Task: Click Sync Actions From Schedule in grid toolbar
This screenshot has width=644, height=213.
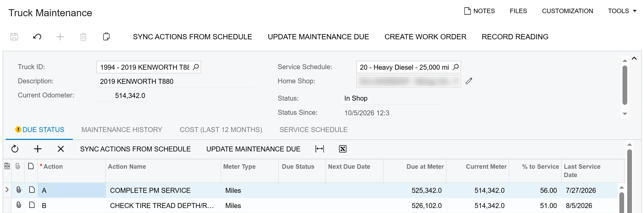Action: tap(135, 149)
